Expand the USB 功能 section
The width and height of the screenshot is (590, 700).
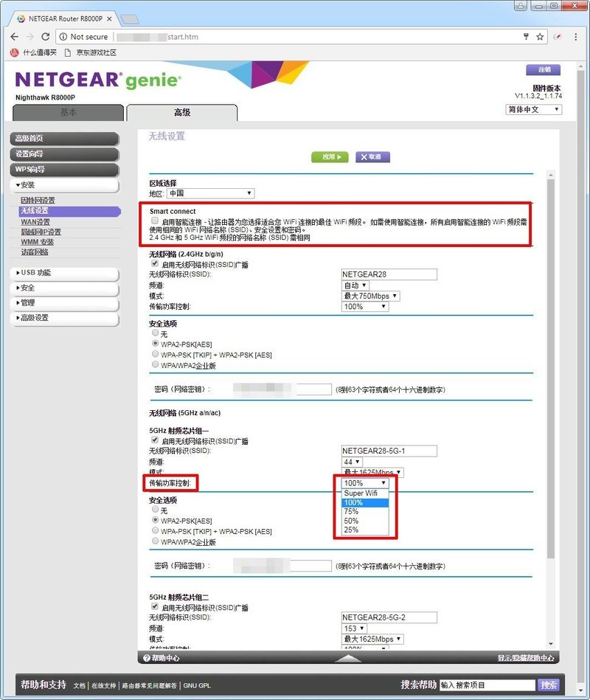click(x=65, y=273)
